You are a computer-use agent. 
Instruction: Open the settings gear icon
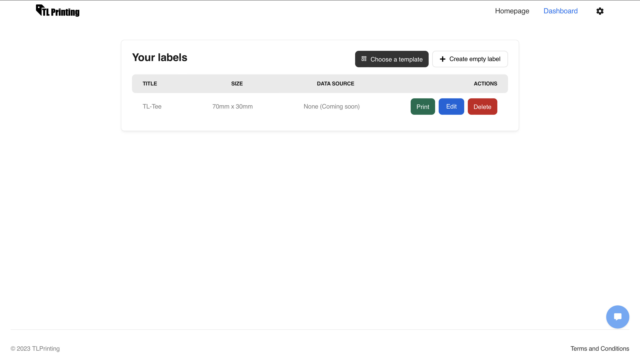[x=600, y=11]
